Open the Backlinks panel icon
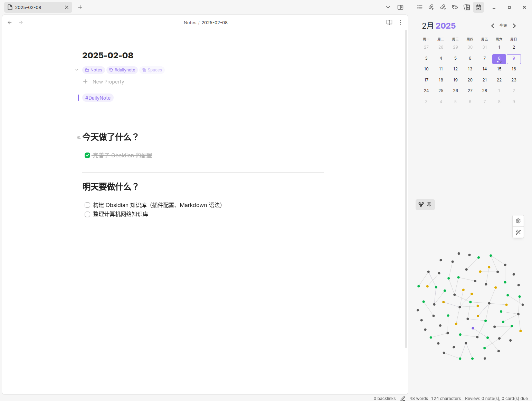 (x=431, y=7)
